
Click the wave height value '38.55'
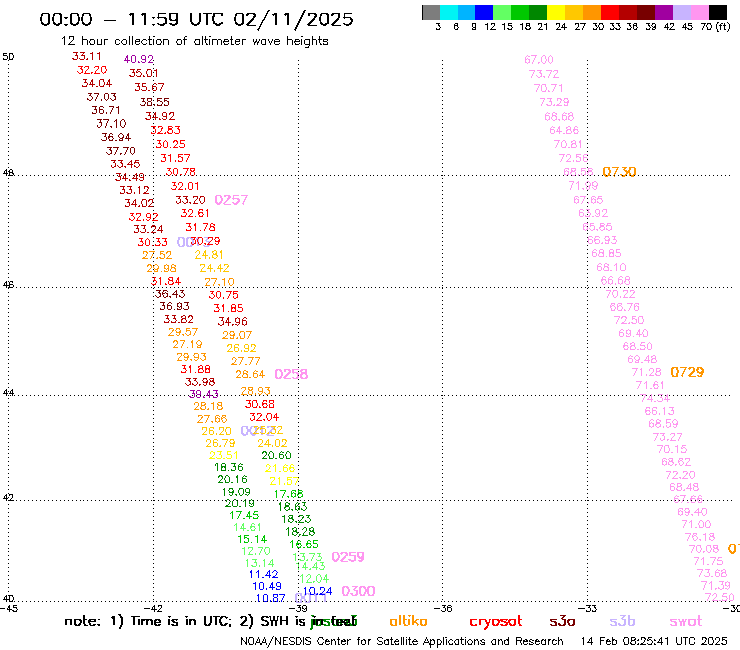154,102
